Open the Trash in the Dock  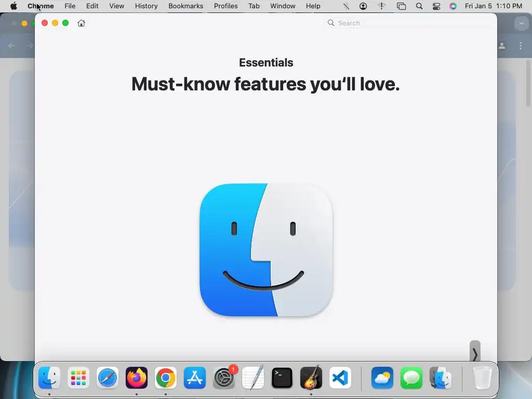[482, 378]
